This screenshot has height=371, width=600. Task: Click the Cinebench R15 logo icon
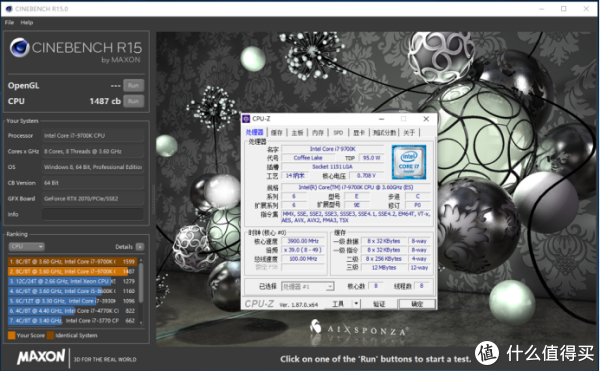coord(20,48)
